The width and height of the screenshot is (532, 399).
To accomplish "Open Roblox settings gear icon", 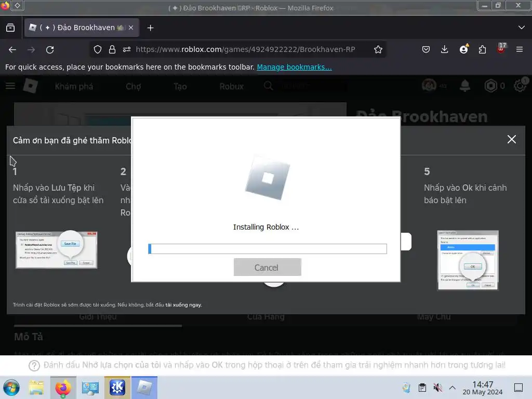I will 520,86.
